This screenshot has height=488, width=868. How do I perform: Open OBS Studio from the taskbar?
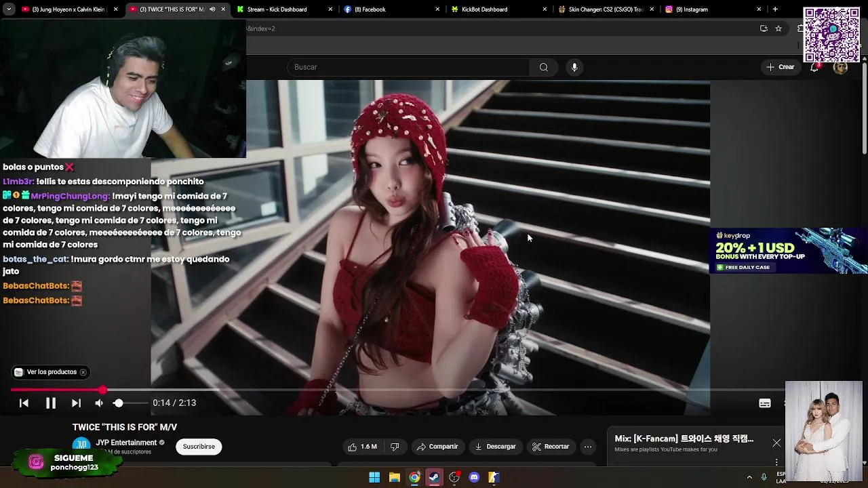click(454, 477)
